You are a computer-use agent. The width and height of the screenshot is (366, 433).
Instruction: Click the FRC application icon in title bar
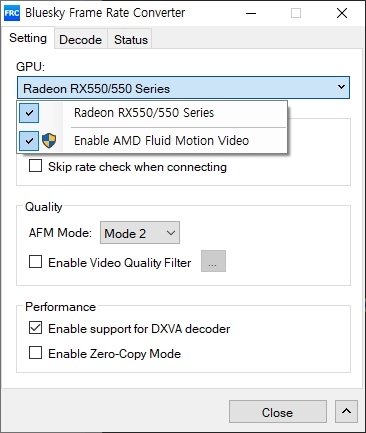click(x=12, y=13)
